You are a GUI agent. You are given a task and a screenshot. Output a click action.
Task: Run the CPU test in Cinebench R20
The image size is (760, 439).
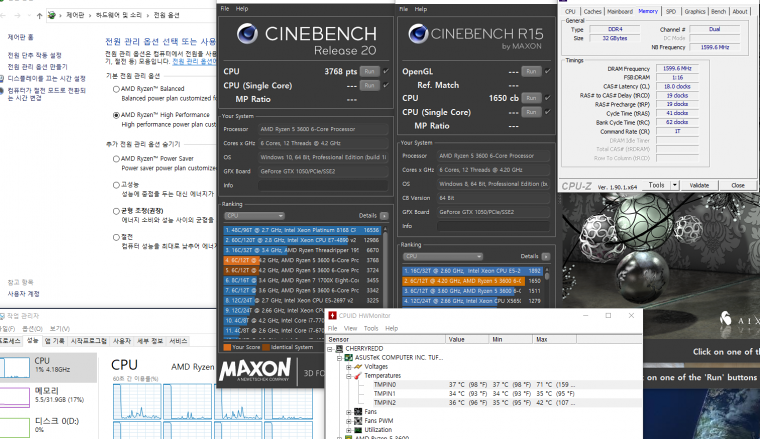pyautogui.click(x=369, y=71)
